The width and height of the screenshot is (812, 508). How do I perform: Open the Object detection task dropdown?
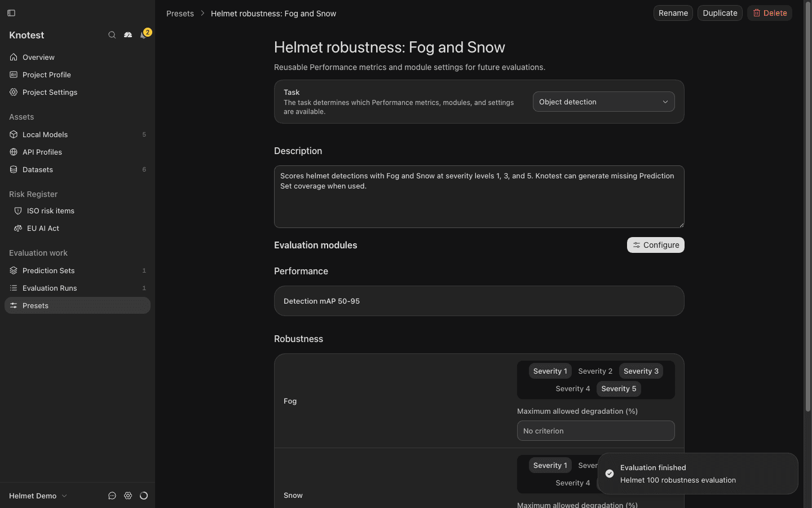(603, 102)
